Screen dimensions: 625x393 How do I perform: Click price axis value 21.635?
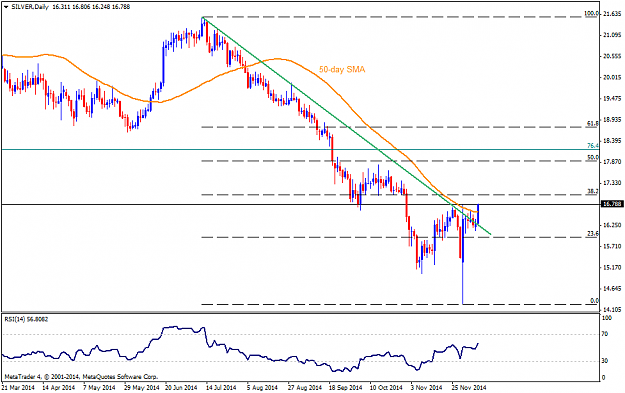click(612, 14)
